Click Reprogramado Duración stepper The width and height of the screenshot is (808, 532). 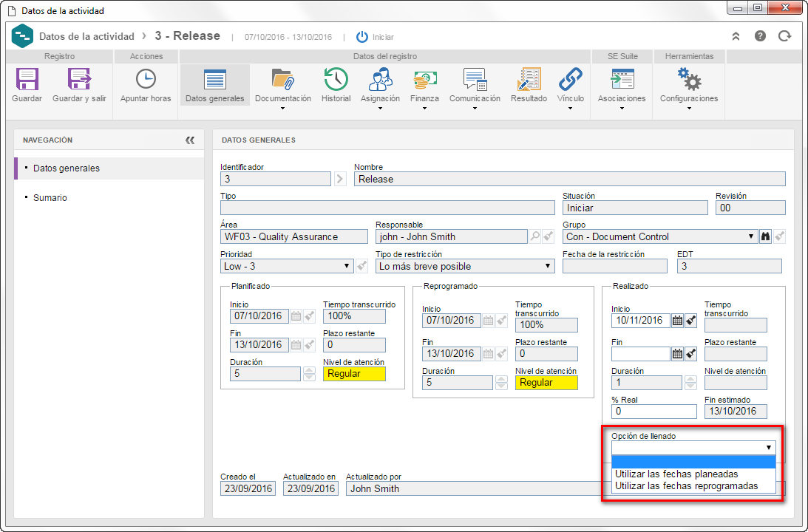[501, 382]
